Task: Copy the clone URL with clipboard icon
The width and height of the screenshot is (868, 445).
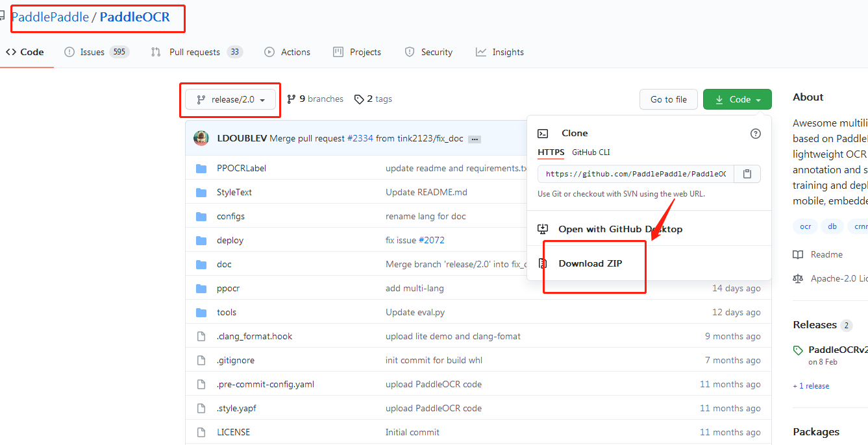Action: click(x=747, y=174)
